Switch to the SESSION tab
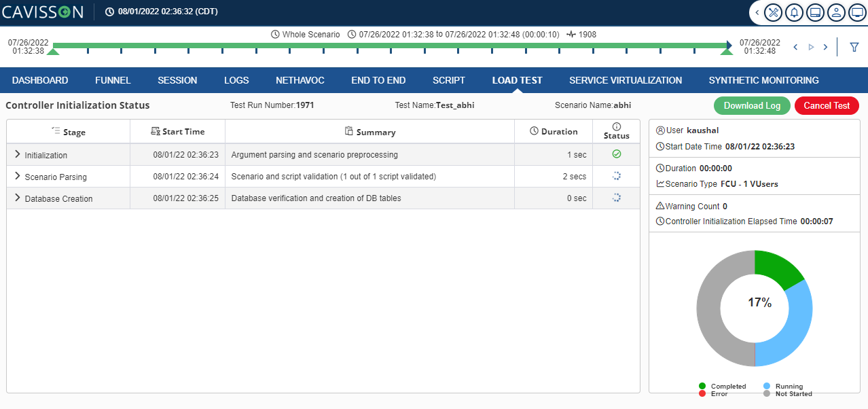 pyautogui.click(x=177, y=80)
